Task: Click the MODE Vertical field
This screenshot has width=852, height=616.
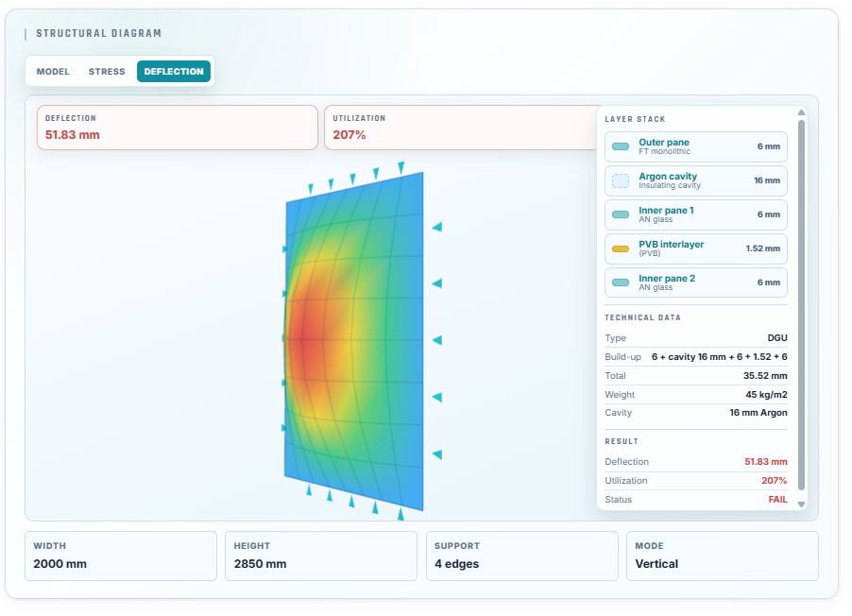Action: [723, 556]
